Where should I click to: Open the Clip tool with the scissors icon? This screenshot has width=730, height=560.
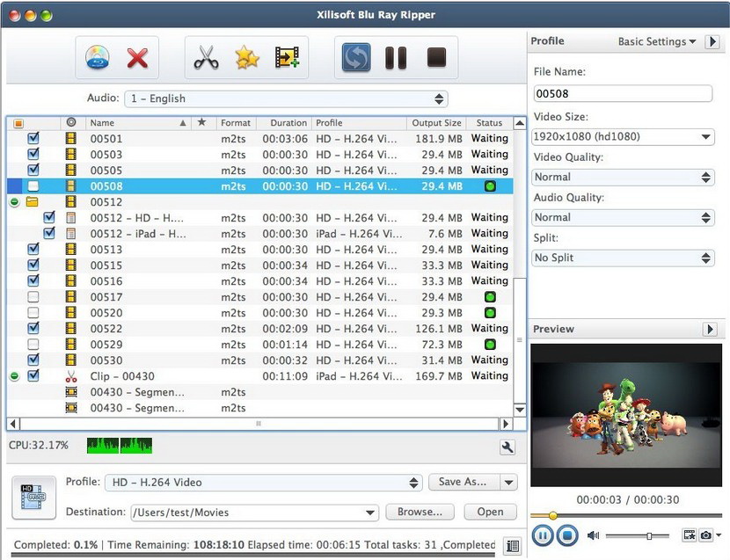[x=206, y=58]
